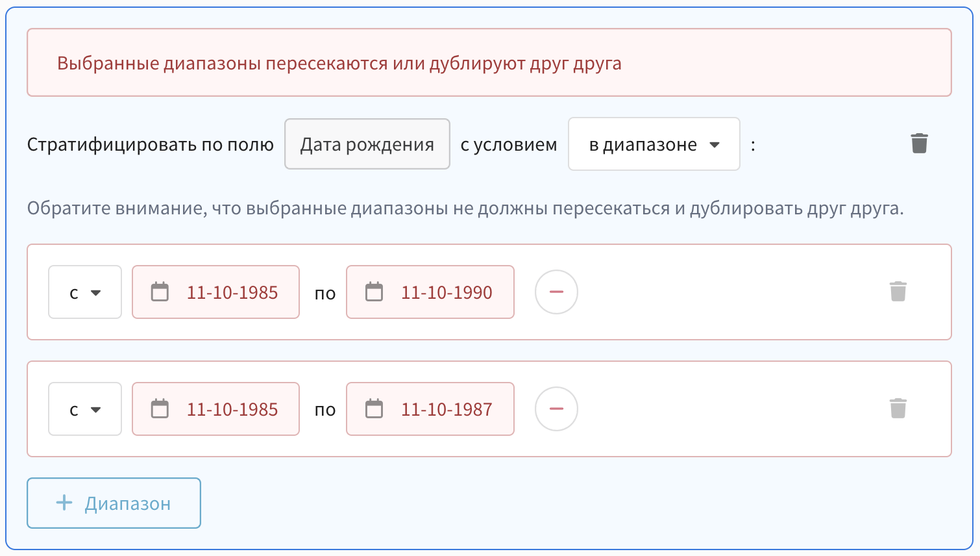The height and width of the screenshot is (556, 980).
Task: Expand the "с" dropdown in second range
Action: coord(85,409)
